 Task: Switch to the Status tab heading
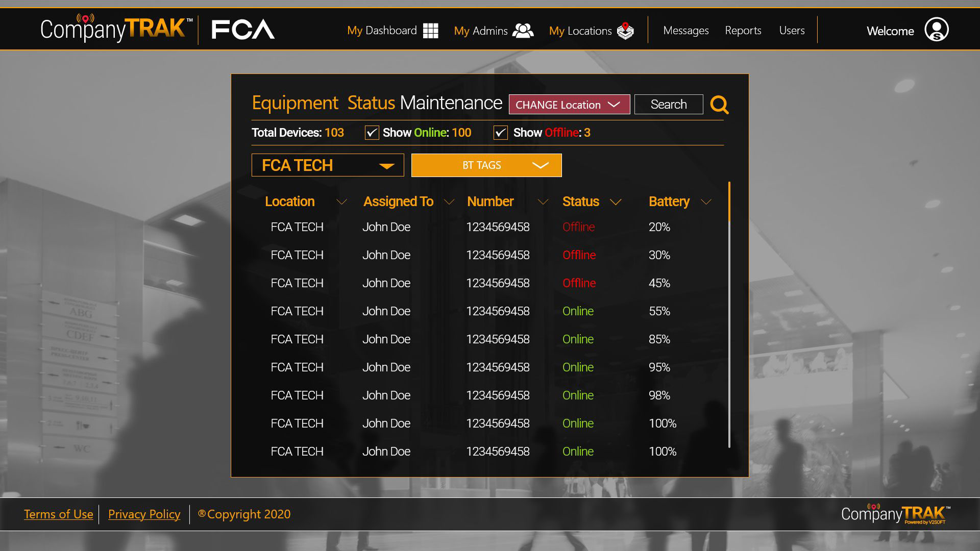(x=371, y=103)
